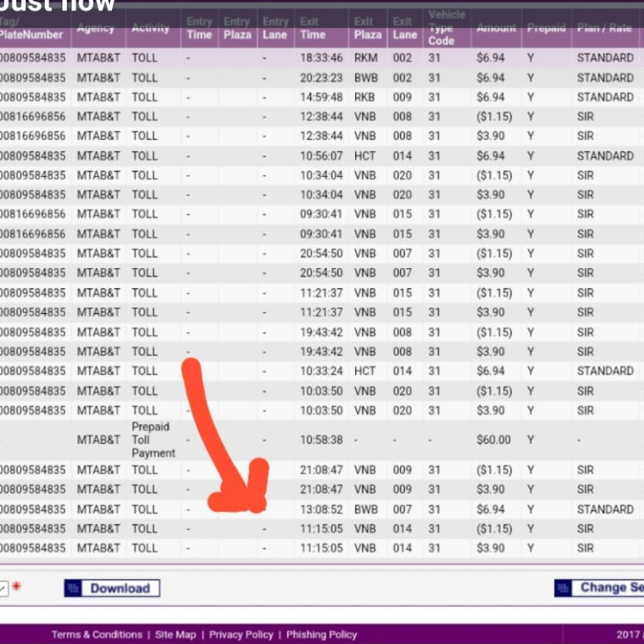
Task: Click the icon on the Download button
Action: pyautogui.click(x=73, y=588)
